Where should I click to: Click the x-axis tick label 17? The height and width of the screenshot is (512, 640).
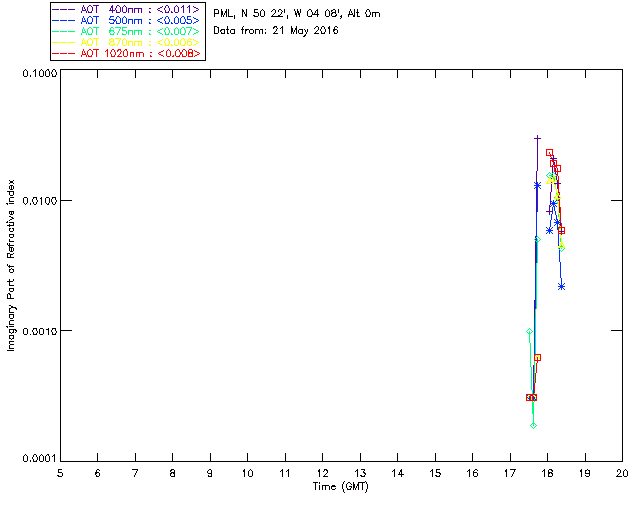pos(510,473)
